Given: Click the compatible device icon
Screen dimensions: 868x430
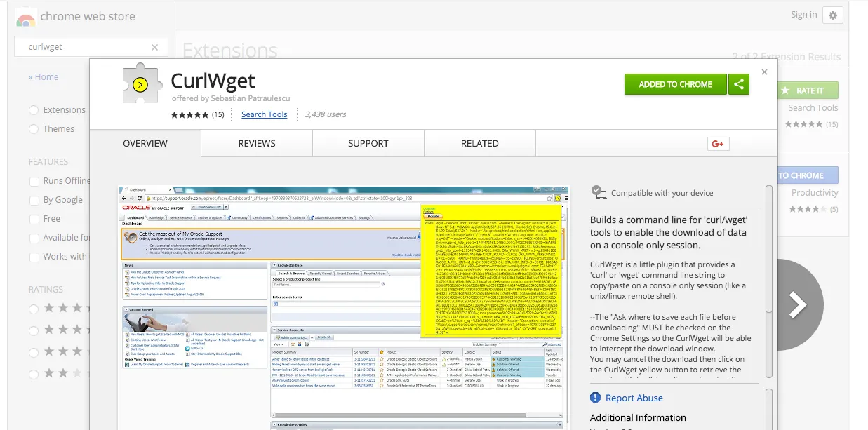Looking at the screenshot, I should point(599,192).
